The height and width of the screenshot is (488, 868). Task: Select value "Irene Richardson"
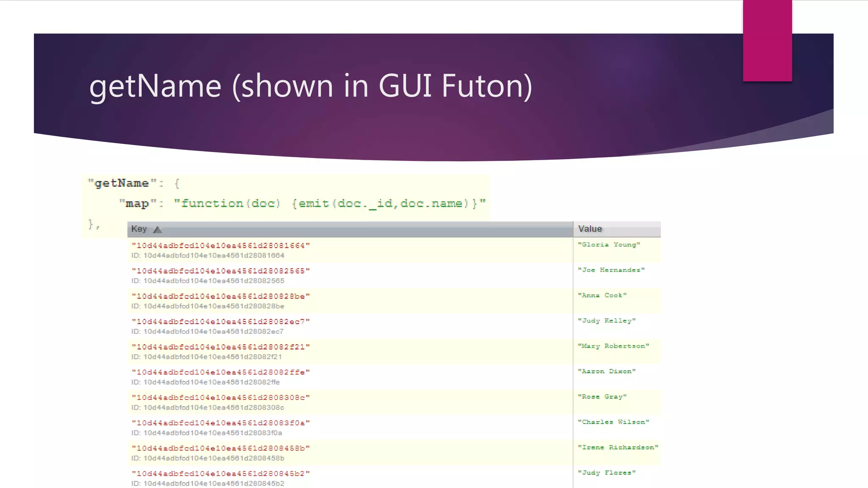[618, 447]
